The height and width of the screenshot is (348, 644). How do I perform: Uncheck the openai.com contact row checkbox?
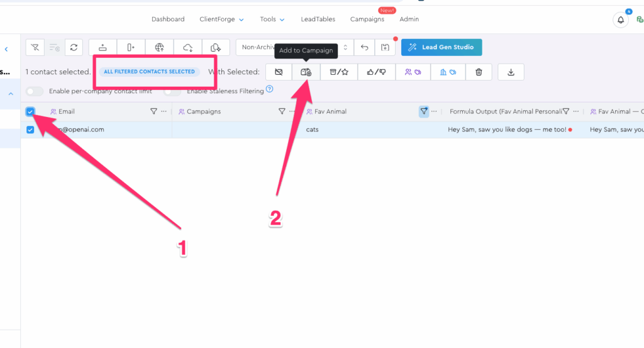tap(30, 130)
